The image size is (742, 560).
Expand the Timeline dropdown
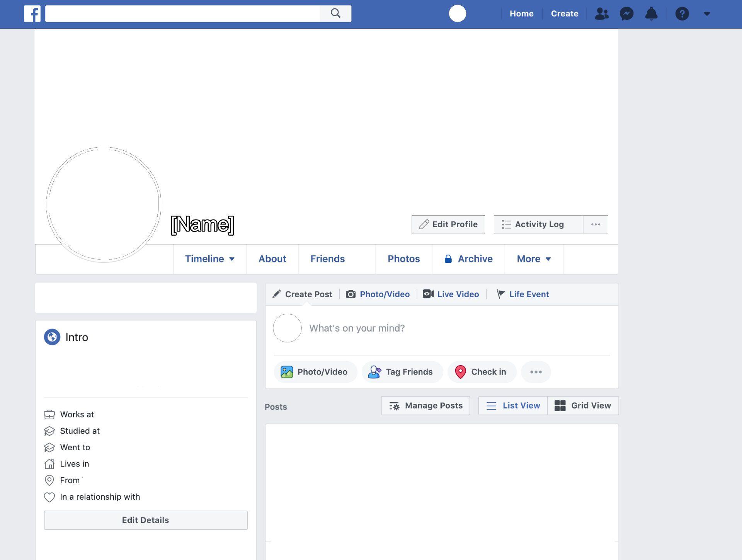[x=232, y=259]
